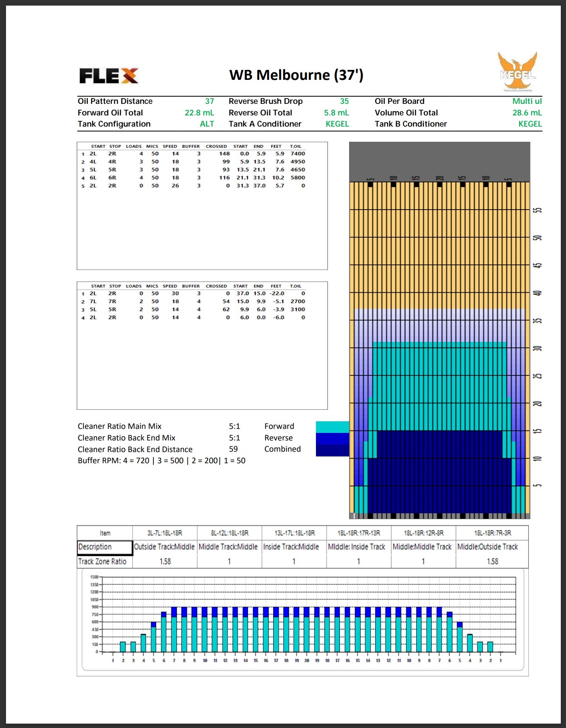Select reverse table start cell 7L
This screenshot has height=728, width=566.
click(x=93, y=302)
